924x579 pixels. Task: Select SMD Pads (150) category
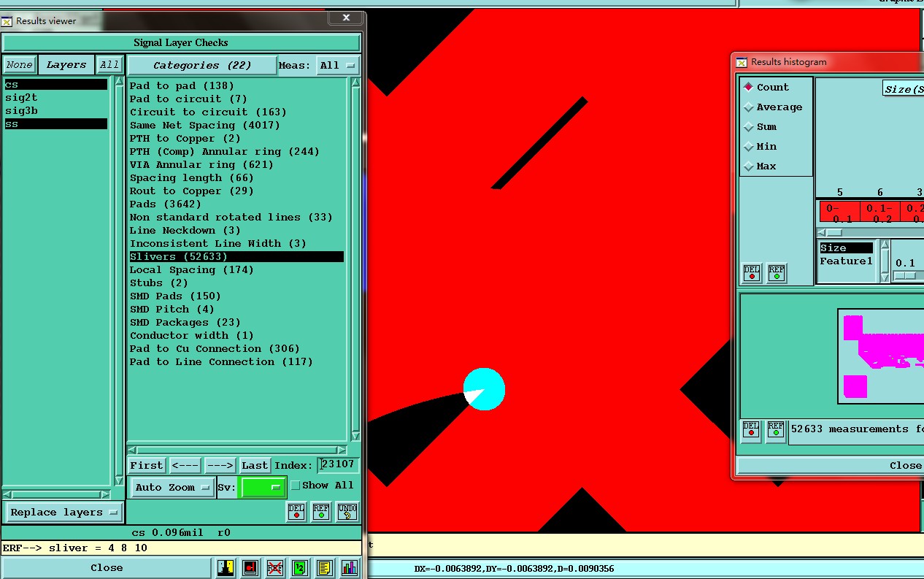click(236, 296)
